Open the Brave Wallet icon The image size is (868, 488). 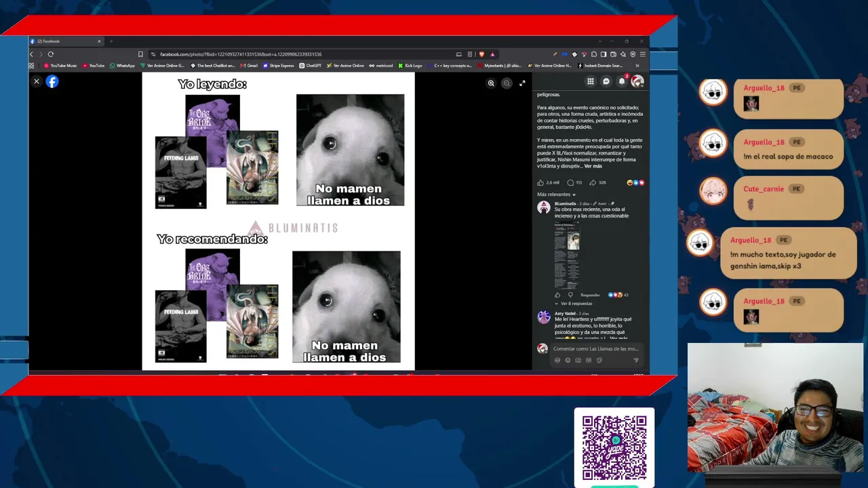pyautogui.click(x=614, y=54)
